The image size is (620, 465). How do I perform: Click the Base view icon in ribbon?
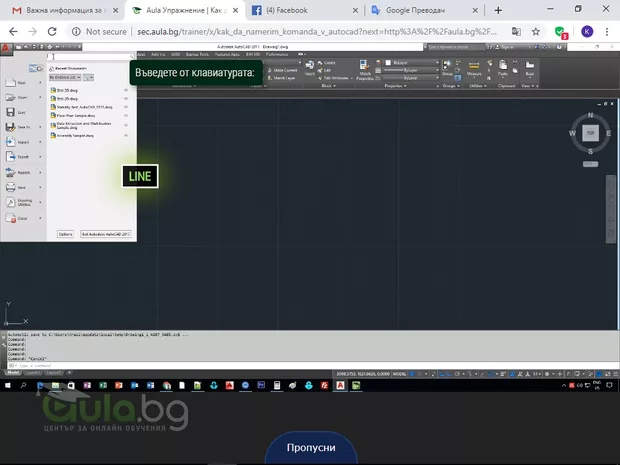click(x=529, y=65)
